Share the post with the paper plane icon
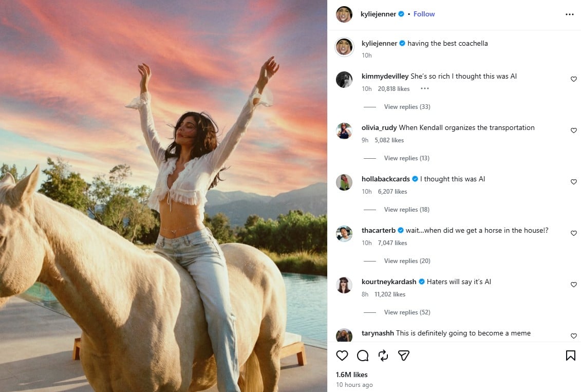The height and width of the screenshot is (392, 581). tap(404, 356)
